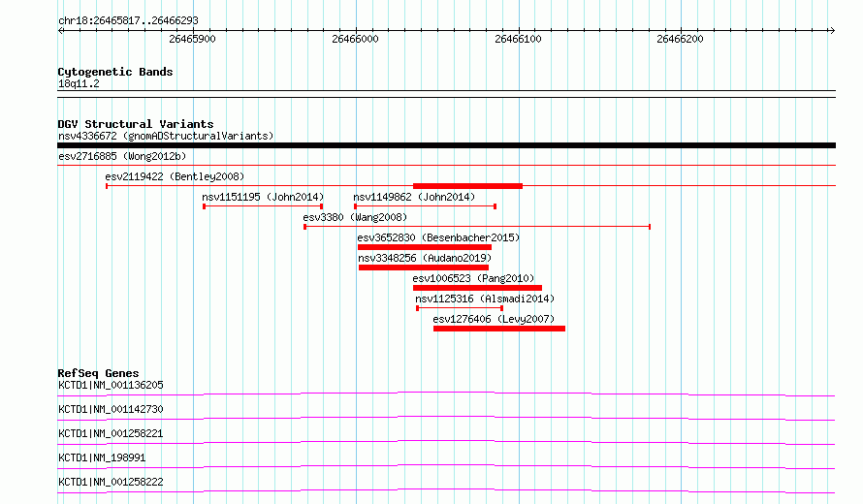This screenshot has width=863, height=504.
Task: Click the esv3380 (Wang2008) label
Action: pyautogui.click(x=355, y=217)
